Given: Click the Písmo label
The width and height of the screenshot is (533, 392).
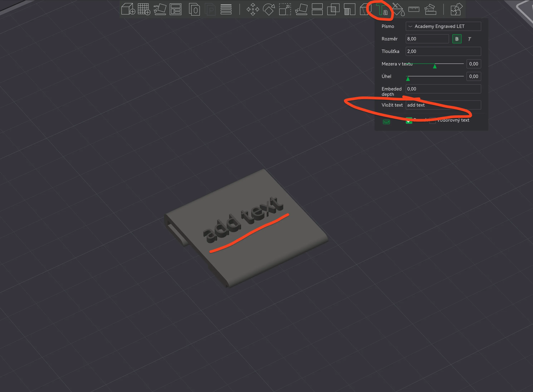Looking at the screenshot, I should click(388, 26).
